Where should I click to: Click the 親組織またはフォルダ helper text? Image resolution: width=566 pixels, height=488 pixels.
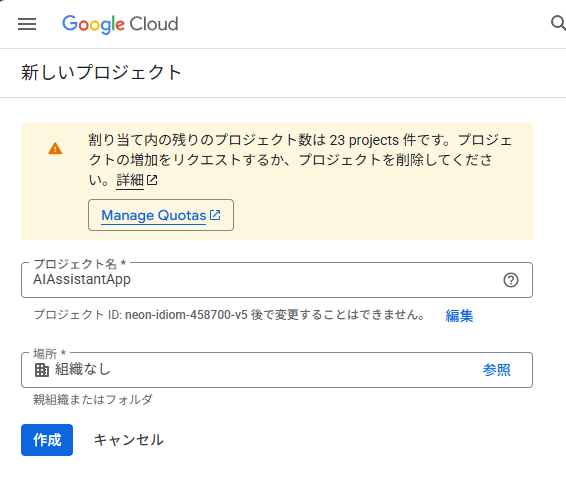[x=93, y=400]
